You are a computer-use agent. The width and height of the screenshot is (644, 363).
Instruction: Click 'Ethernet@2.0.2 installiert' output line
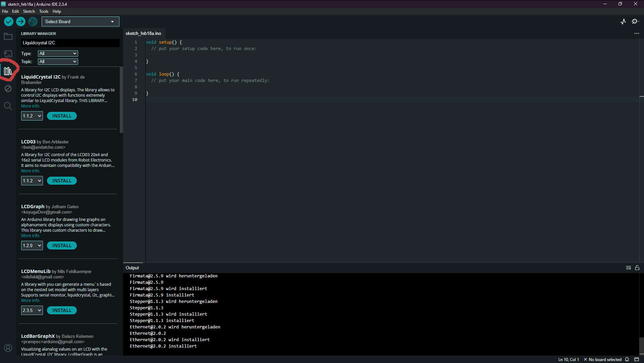(163, 346)
